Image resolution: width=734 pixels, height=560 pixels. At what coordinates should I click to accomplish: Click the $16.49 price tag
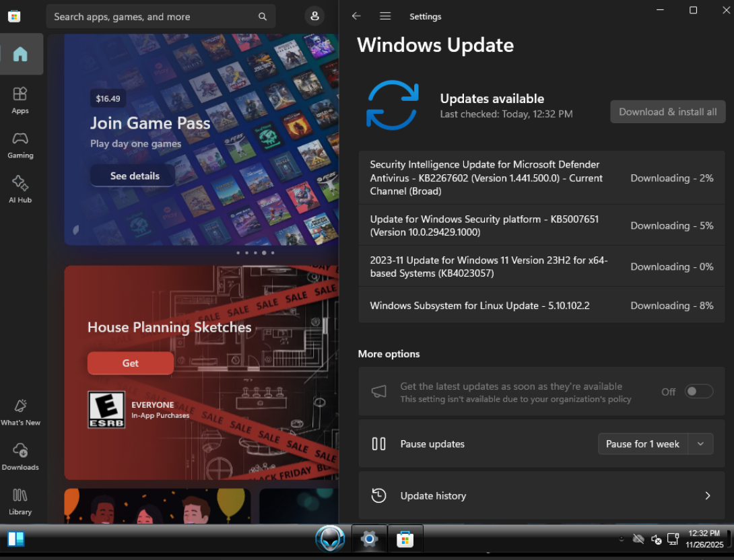click(108, 98)
